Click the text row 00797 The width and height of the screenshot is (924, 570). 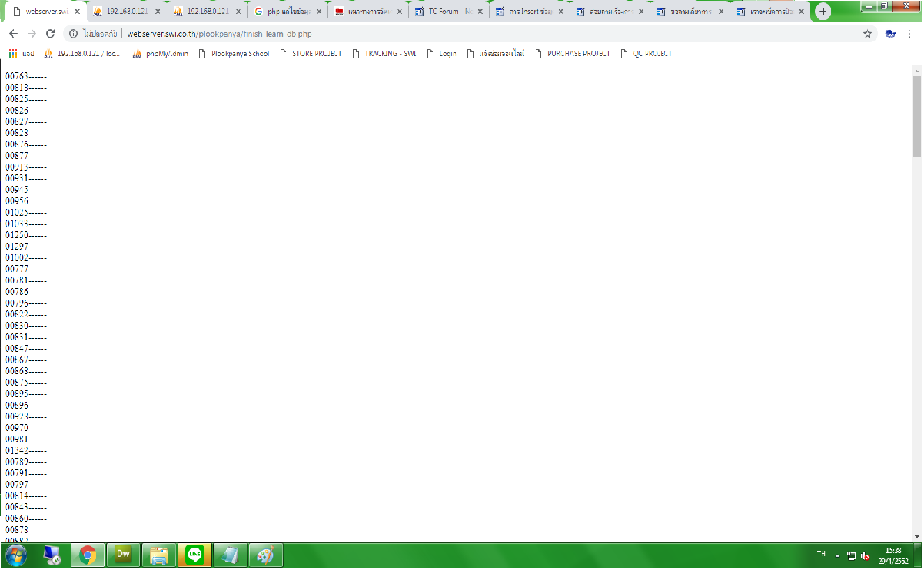(x=17, y=485)
